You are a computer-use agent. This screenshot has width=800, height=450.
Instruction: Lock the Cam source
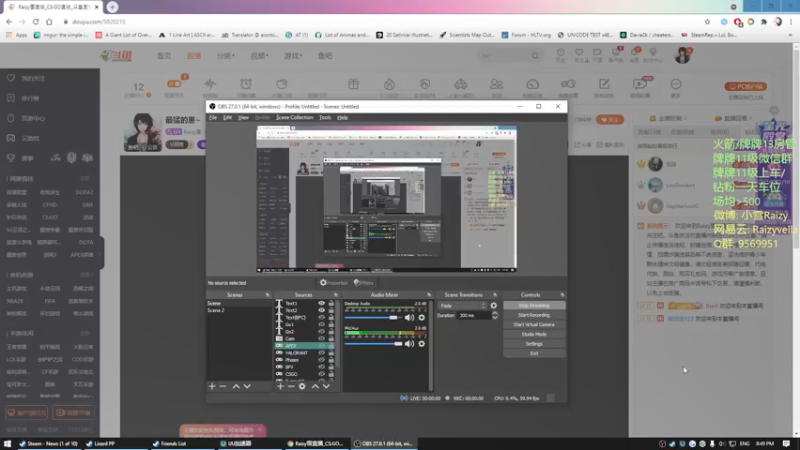click(x=331, y=338)
